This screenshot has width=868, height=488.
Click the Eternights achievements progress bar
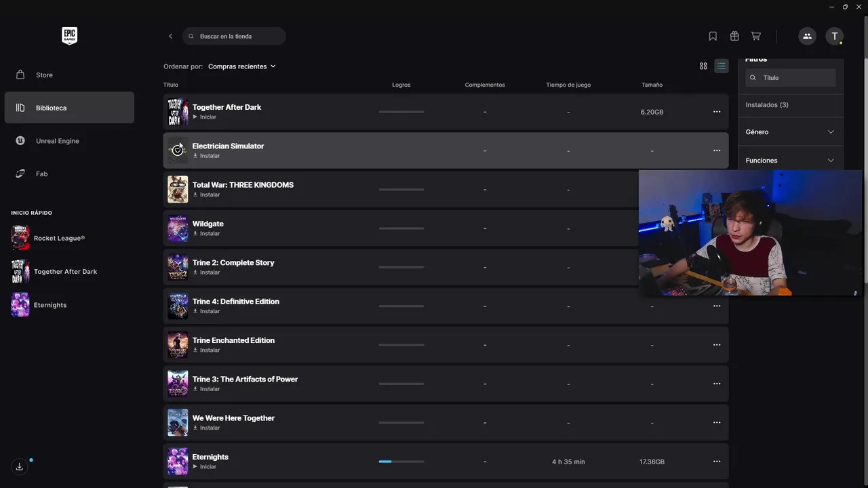coord(401,462)
